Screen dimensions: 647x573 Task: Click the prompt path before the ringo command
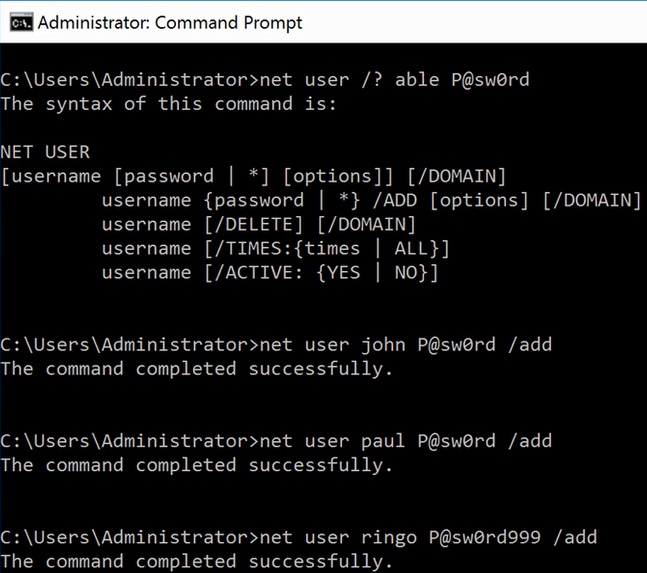129,537
